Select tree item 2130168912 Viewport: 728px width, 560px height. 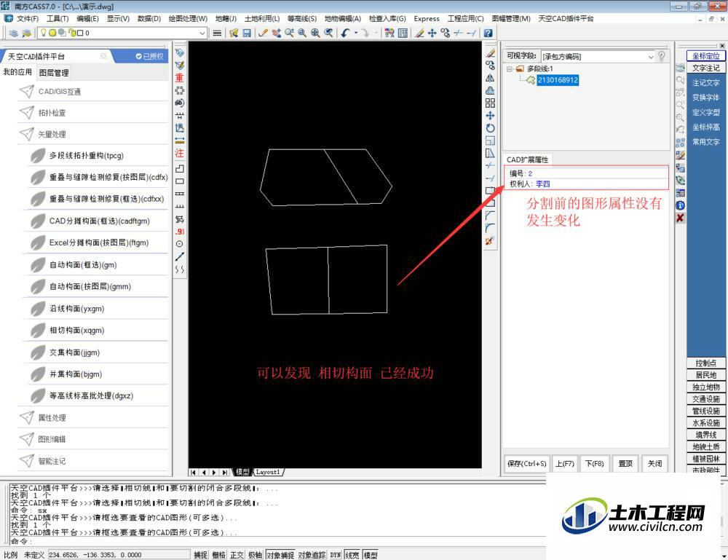pos(558,80)
